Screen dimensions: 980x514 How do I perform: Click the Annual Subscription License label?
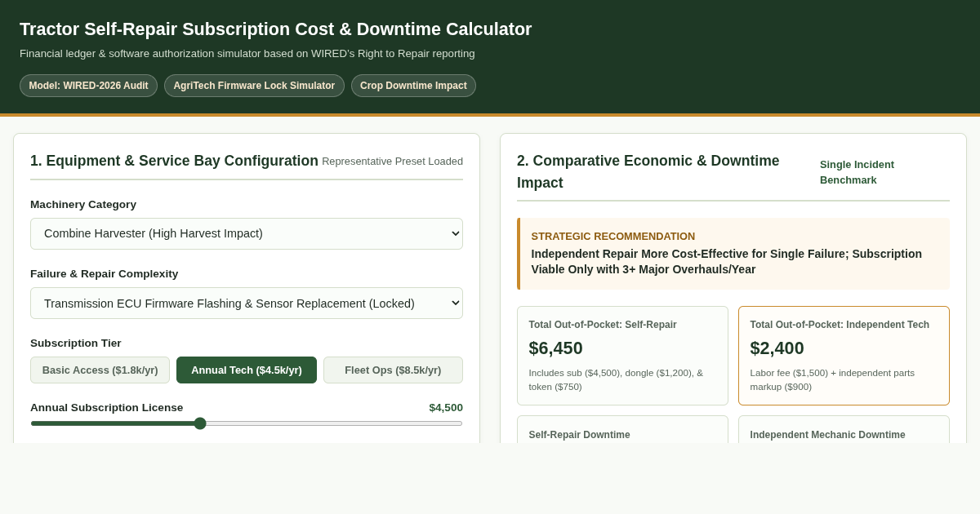coord(107,407)
